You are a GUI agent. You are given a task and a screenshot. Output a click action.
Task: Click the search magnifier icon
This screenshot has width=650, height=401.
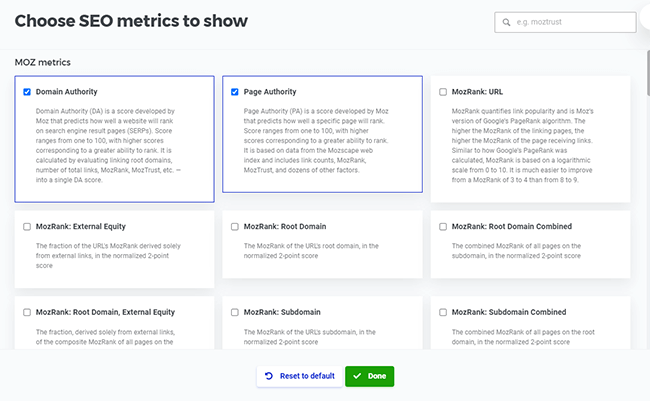tap(504, 22)
